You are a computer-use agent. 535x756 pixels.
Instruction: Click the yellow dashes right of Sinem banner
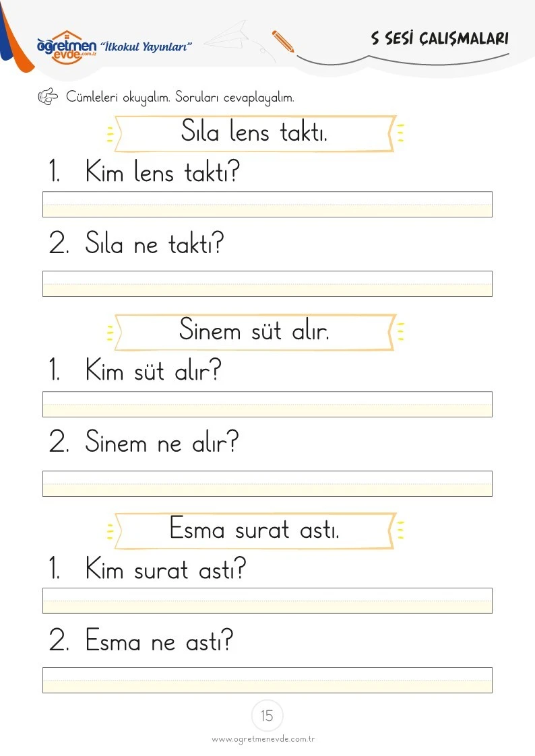tap(400, 332)
